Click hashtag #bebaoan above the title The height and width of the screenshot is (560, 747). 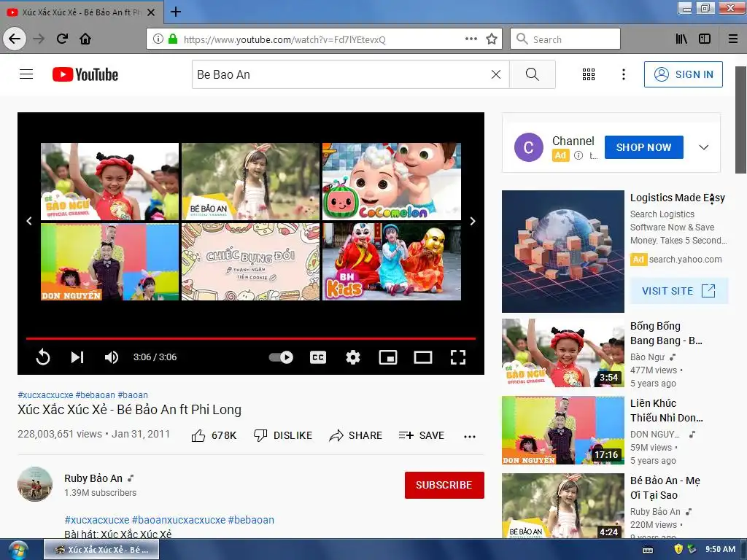coord(96,394)
